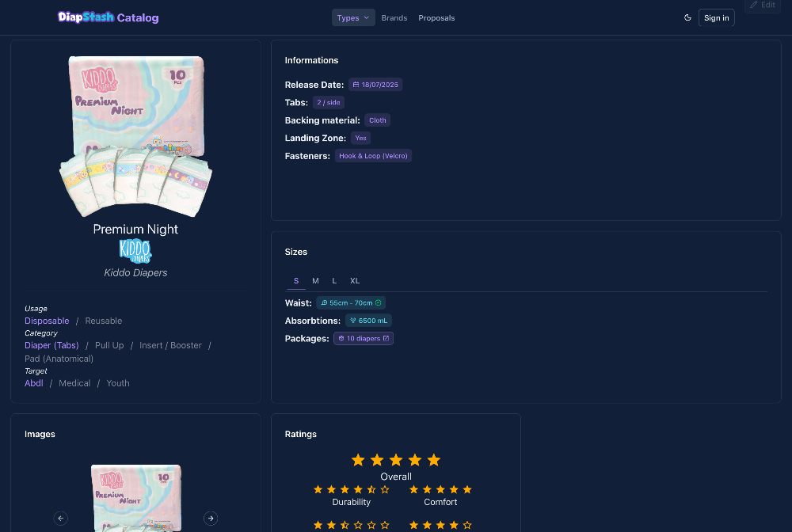Click the Overall five-star rating

pyautogui.click(x=396, y=460)
